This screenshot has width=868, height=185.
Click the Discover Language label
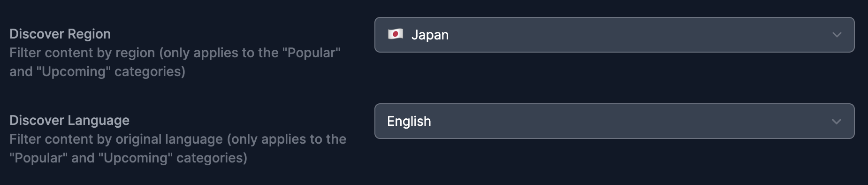[x=69, y=120]
